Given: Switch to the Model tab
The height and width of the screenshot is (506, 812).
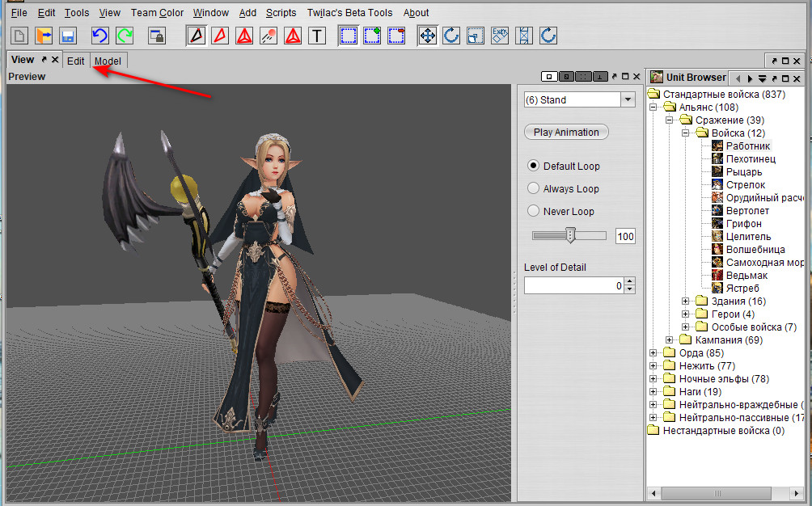Looking at the screenshot, I should tap(108, 61).
